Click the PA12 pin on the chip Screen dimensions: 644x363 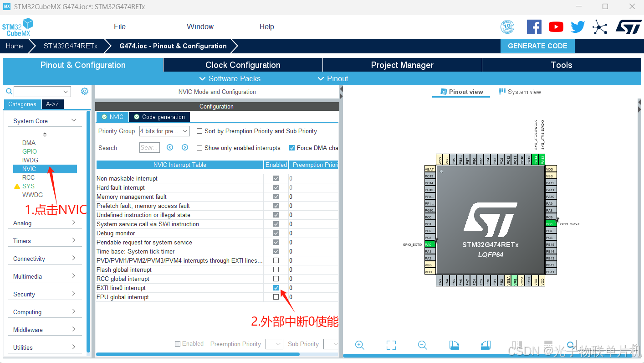(551, 183)
